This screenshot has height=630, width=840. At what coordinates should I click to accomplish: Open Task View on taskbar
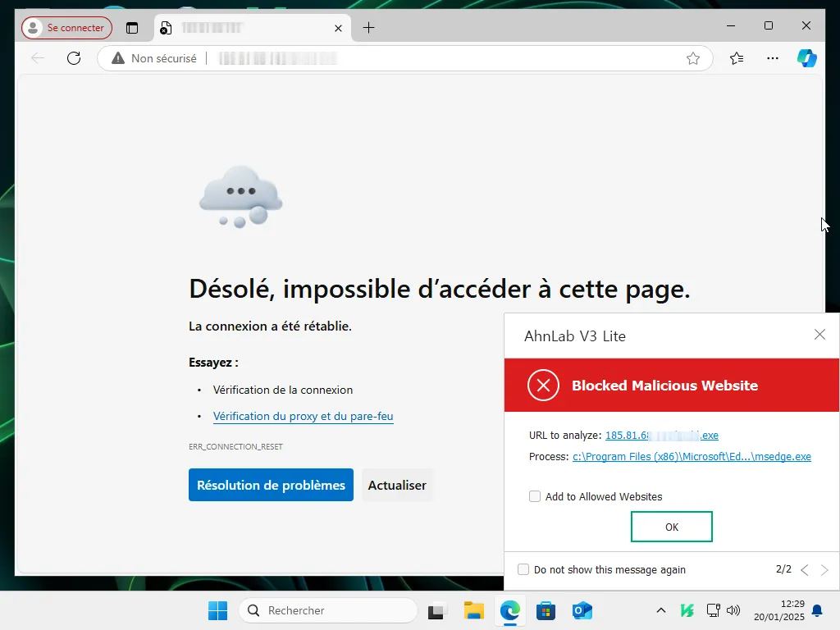(438, 610)
